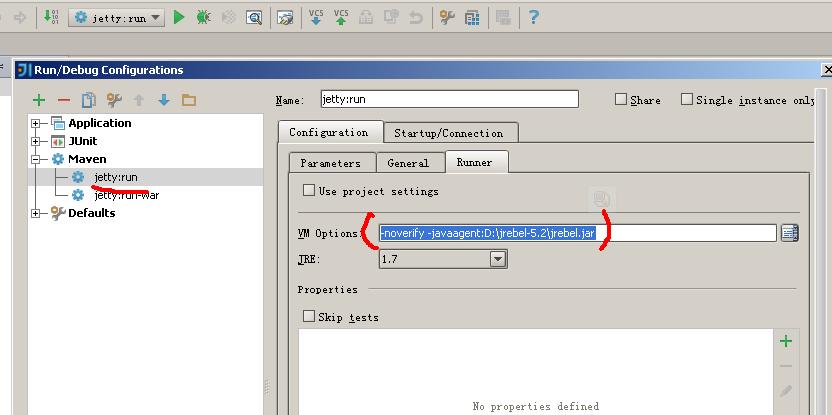
Task: Expand the Application tree node
Action: pos(36,124)
